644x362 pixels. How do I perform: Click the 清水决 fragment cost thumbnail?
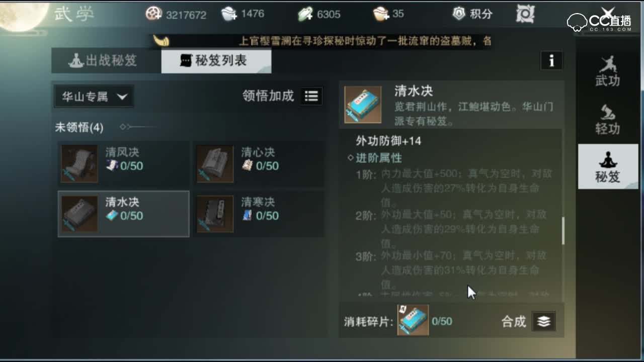tap(413, 320)
